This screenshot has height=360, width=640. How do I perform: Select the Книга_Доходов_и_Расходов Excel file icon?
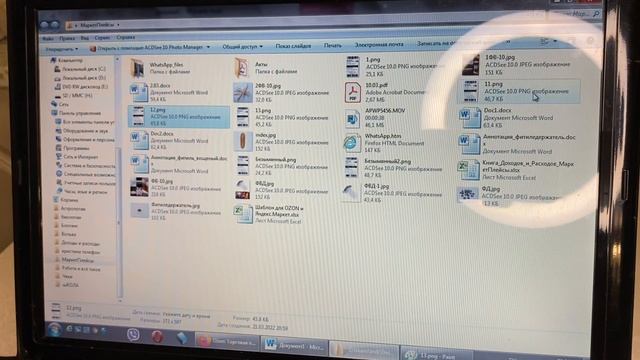[469, 171]
